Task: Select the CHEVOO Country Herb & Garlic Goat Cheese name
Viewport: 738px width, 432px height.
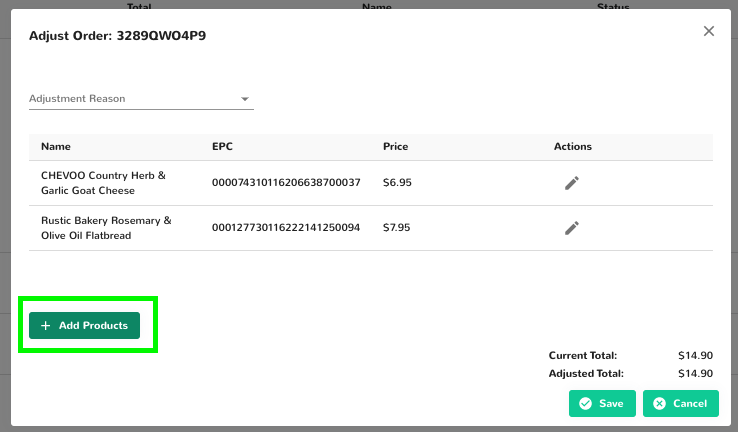Action: click(103, 183)
